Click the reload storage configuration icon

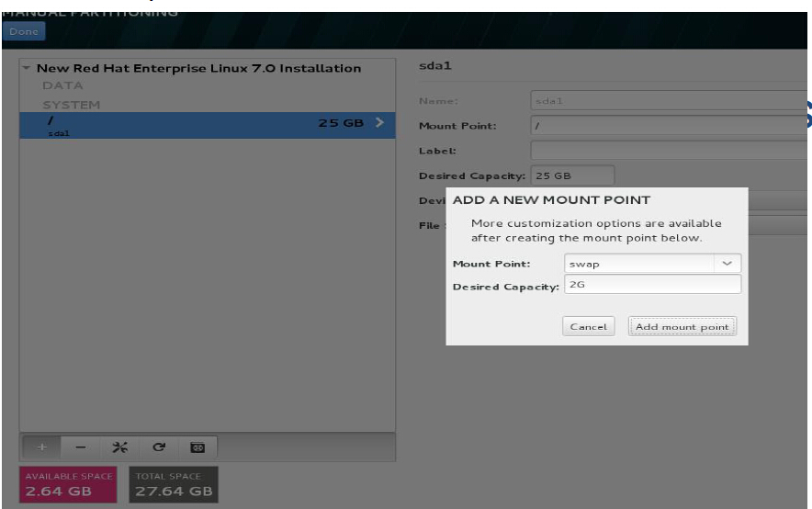[159, 447]
